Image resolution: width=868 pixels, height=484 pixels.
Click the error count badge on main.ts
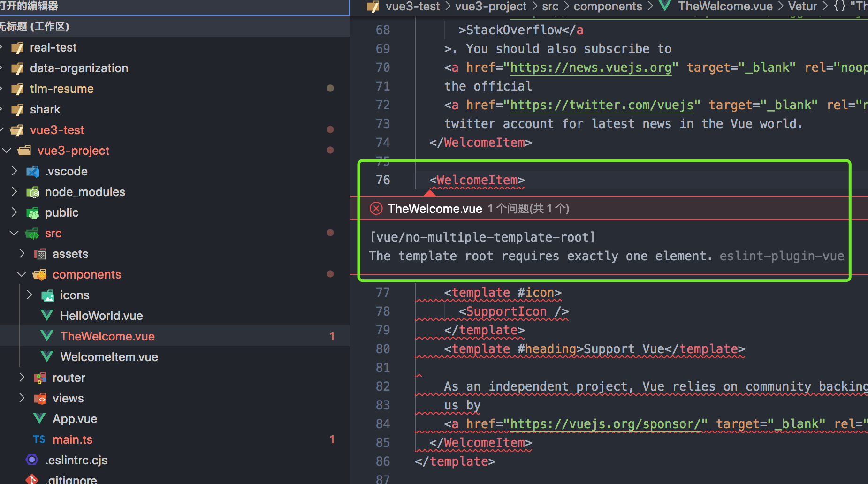pos(332,439)
